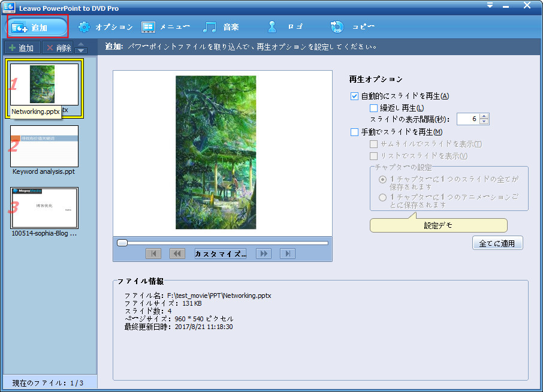This screenshot has height=392, width=543.
Task: Move file up with the up arrow
Action: (81, 44)
